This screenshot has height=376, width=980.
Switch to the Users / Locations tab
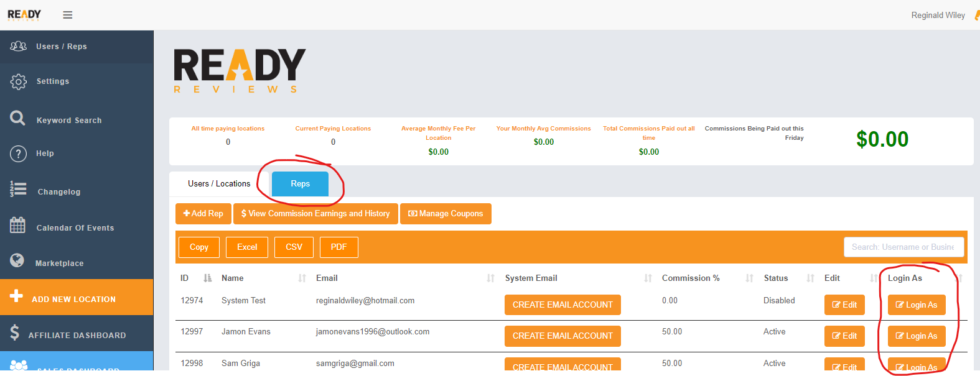click(x=219, y=184)
